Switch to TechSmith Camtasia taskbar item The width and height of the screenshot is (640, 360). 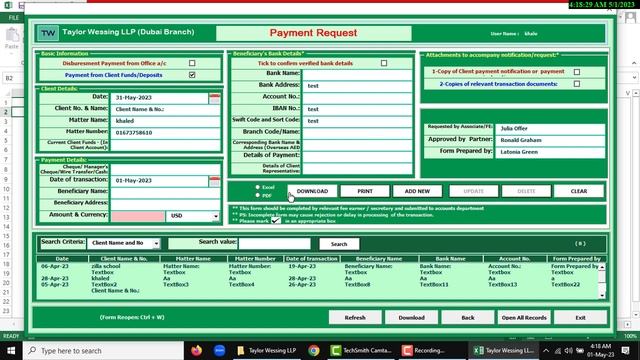(361, 351)
